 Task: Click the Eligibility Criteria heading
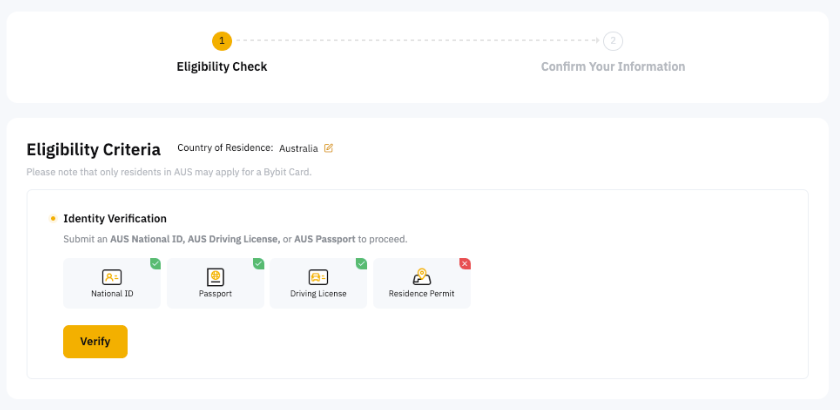tap(93, 150)
